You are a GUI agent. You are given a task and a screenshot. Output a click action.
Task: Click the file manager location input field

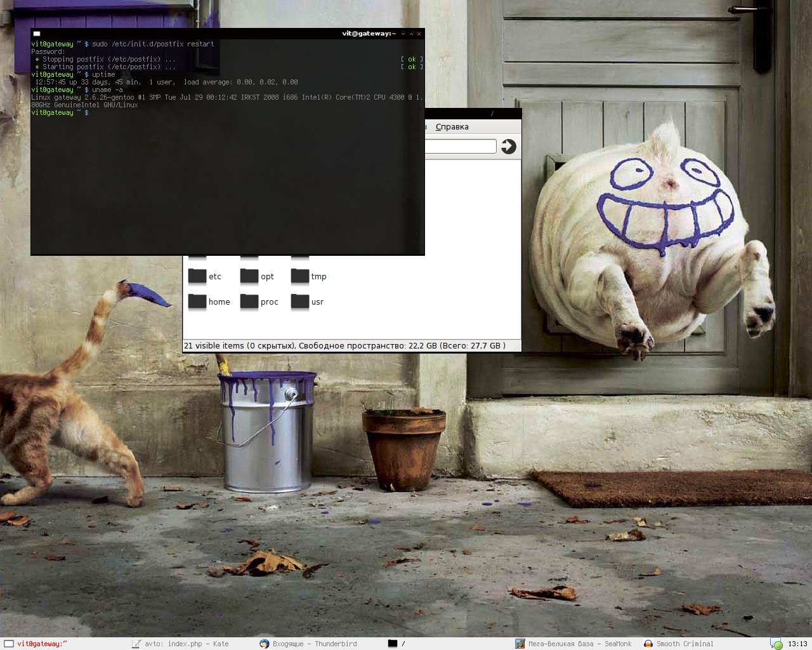click(461, 147)
